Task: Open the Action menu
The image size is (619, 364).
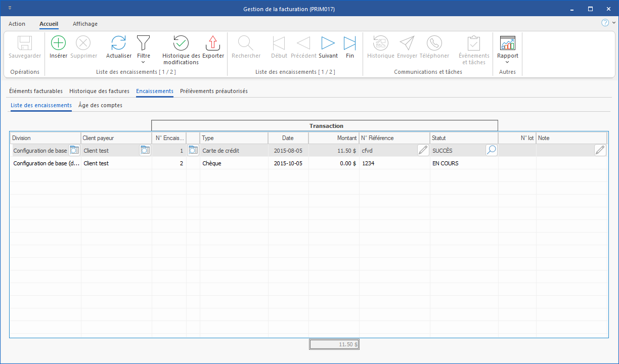Action: click(17, 24)
